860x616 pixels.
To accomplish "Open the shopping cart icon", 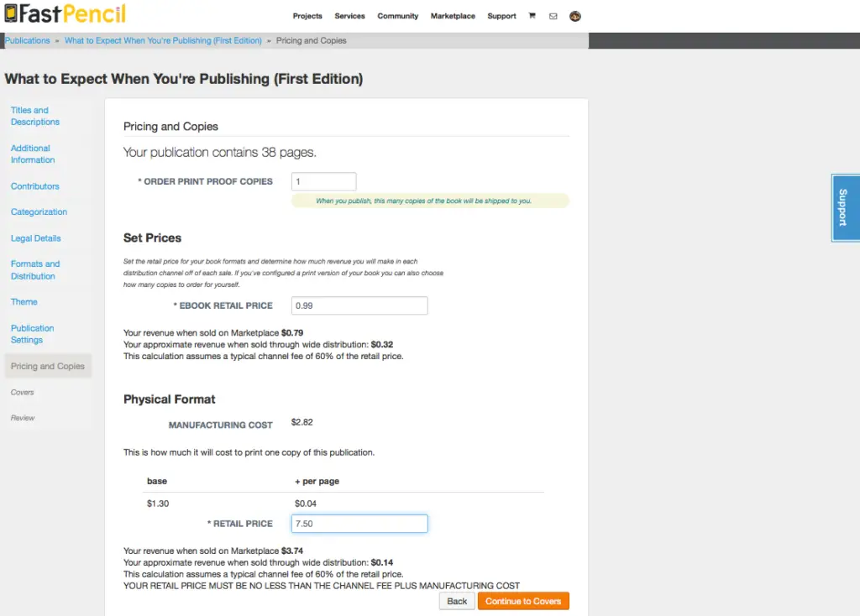I will coord(532,16).
